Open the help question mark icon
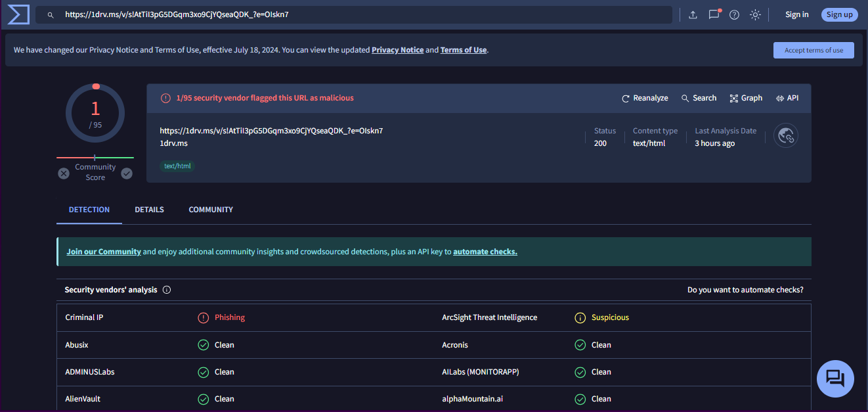The image size is (868, 412). click(x=735, y=14)
